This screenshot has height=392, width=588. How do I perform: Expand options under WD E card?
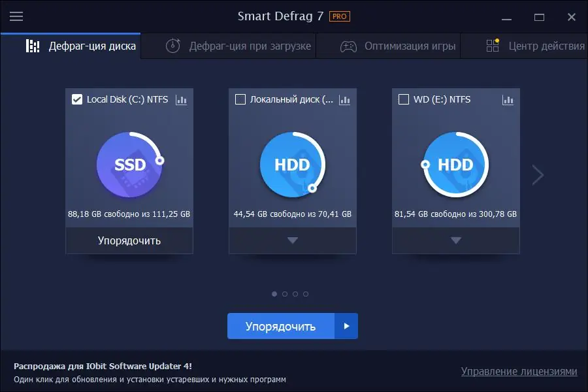coord(455,240)
